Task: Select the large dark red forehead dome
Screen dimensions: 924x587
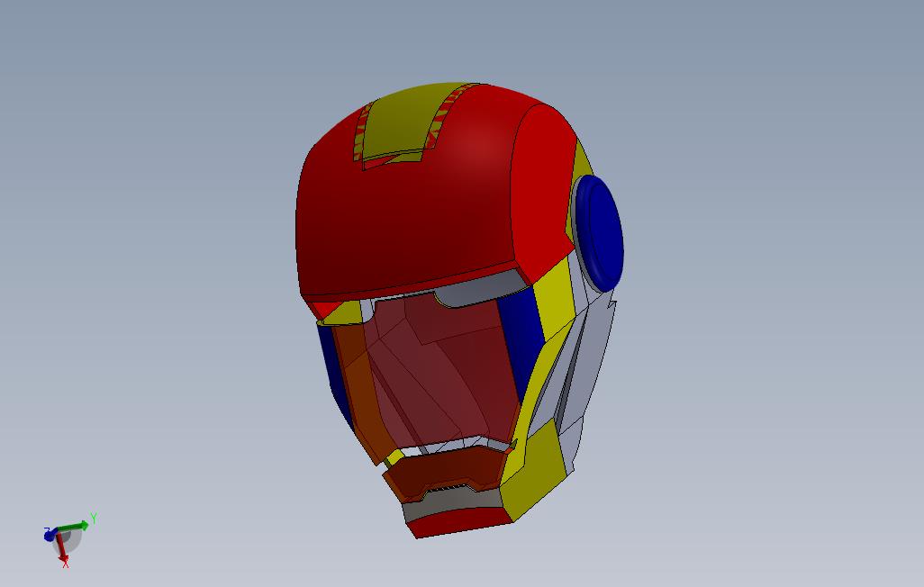Action: [x=406, y=218]
